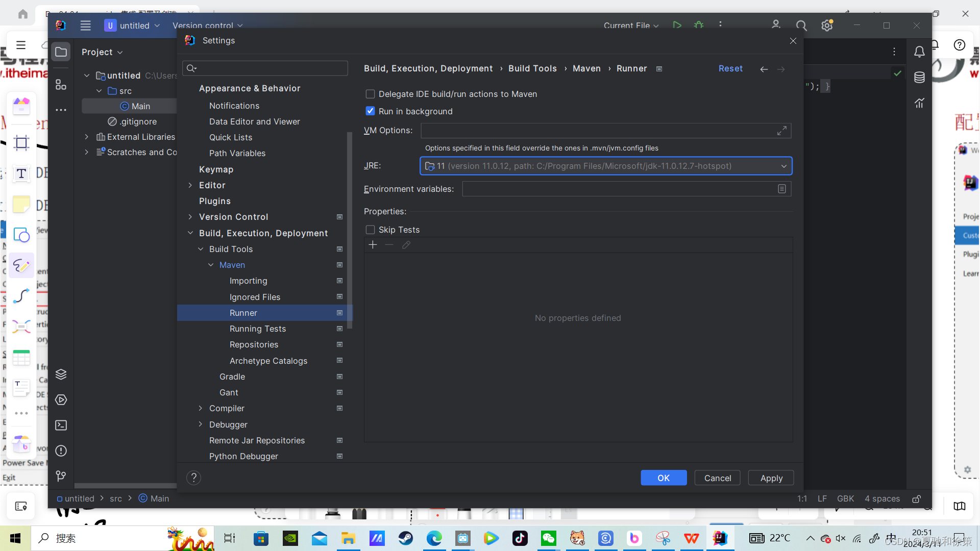This screenshot has width=980, height=551.
Task: Open the Problems tool window icon
Action: click(x=61, y=451)
